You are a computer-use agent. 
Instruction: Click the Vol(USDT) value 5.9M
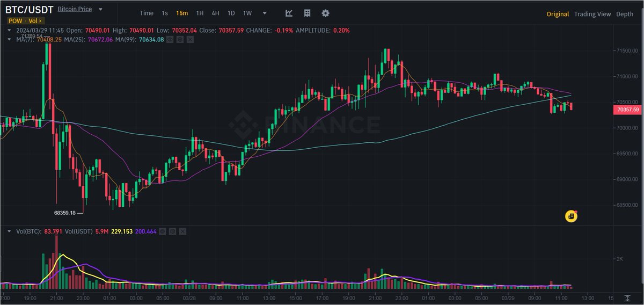point(102,231)
